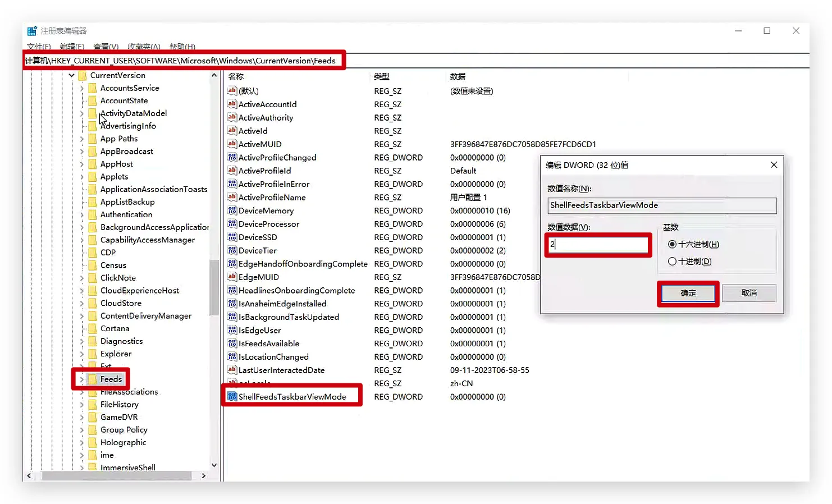Click the ActiveProfileChanged DWORD value icon
The height and width of the screenshot is (504, 832).
coord(232,157)
